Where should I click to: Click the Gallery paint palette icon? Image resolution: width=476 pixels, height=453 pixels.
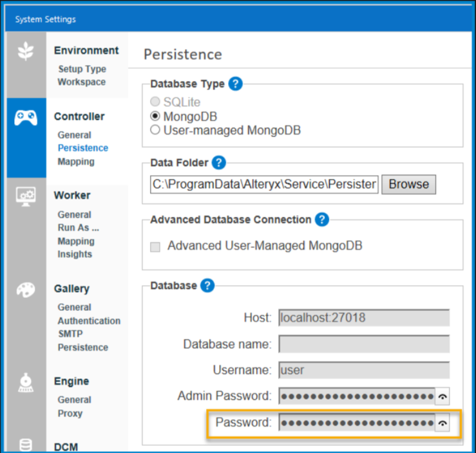tap(26, 290)
